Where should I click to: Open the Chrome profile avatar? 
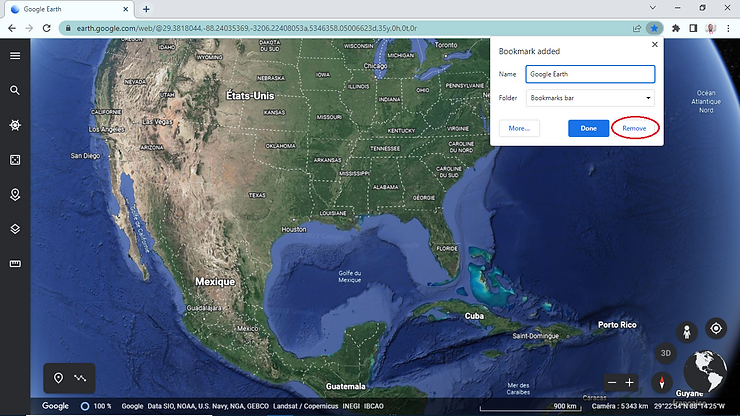pos(711,28)
